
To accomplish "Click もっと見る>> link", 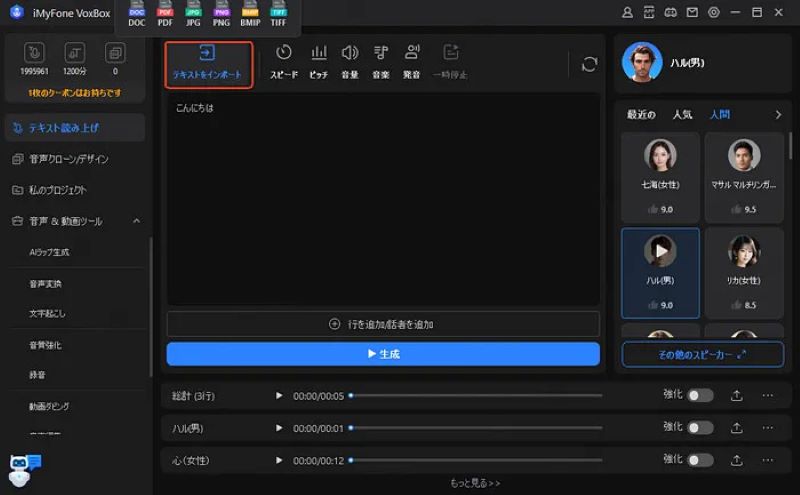I will tap(475, 483).
